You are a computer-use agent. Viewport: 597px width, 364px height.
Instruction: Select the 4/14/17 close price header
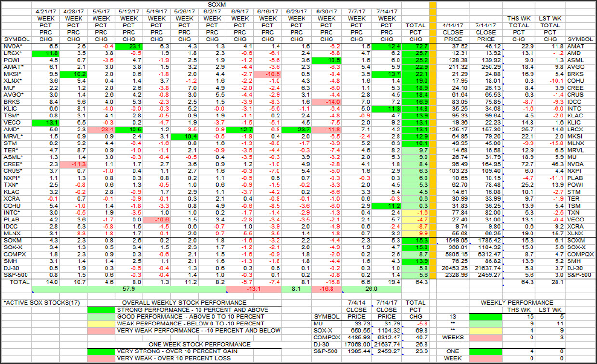pos(452,25)
